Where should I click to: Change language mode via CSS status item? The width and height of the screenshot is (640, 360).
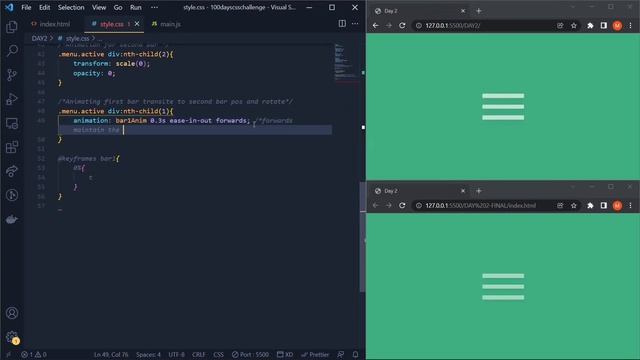tap(218, 355)
